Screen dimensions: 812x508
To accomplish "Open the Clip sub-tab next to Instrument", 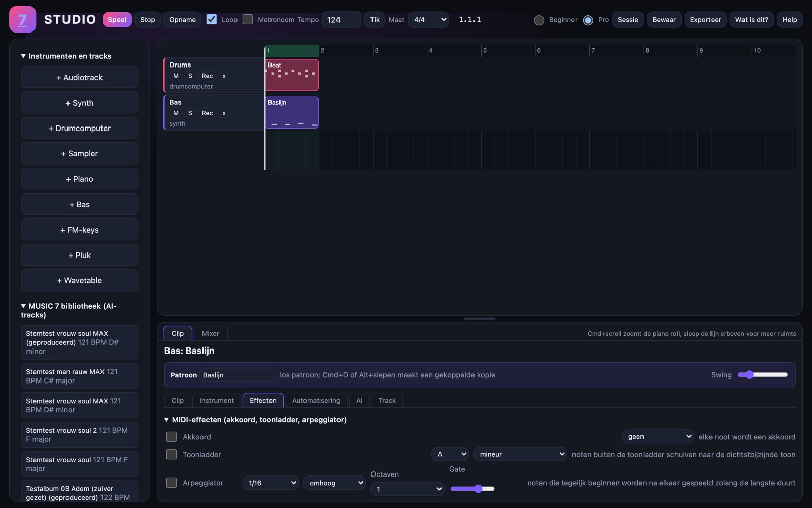I will tap(178, 400).
